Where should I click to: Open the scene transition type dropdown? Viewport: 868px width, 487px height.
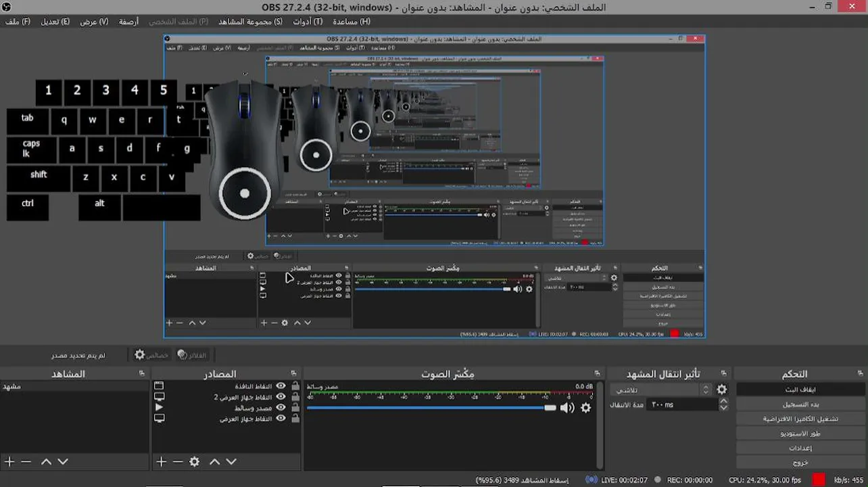pyautogui.click(x=661, y=390)
